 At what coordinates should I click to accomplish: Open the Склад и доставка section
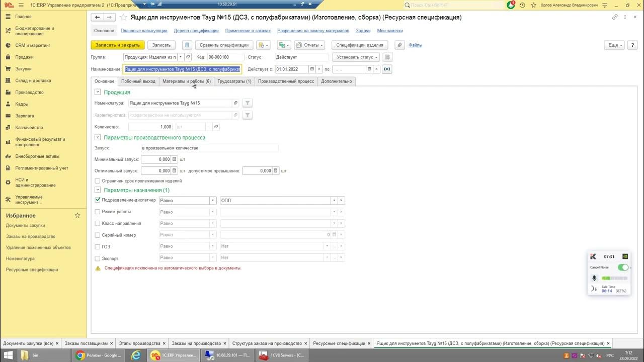pyautogui.click(x=33, y=80)
